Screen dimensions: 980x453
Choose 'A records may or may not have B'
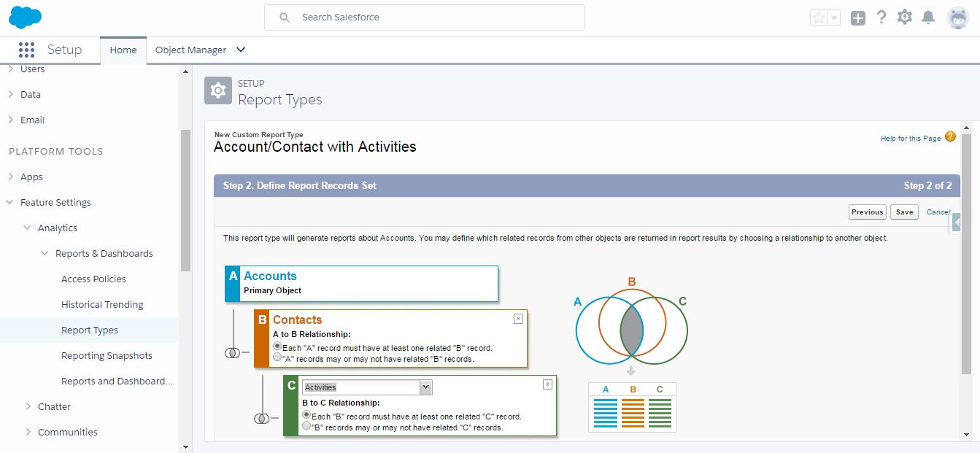click(277, 357)
